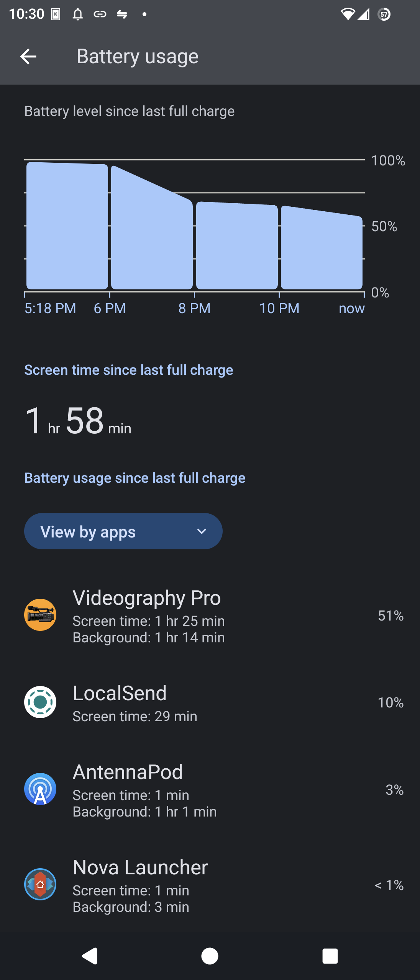The width and height of the screenshot is (420, 980).
Task: Open Videography Pro camera icon
Action: coord(40,615)
